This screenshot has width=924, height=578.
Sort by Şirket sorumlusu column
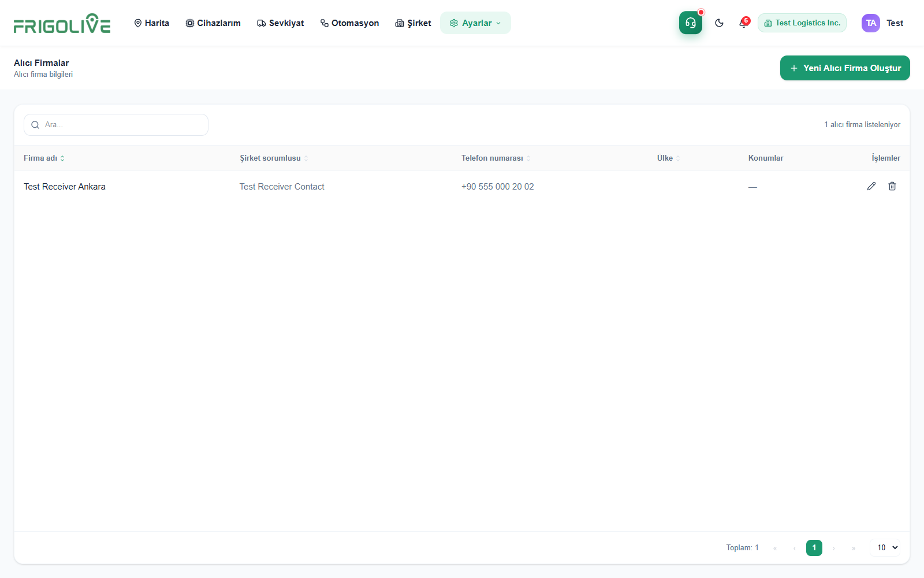point(274,158)
